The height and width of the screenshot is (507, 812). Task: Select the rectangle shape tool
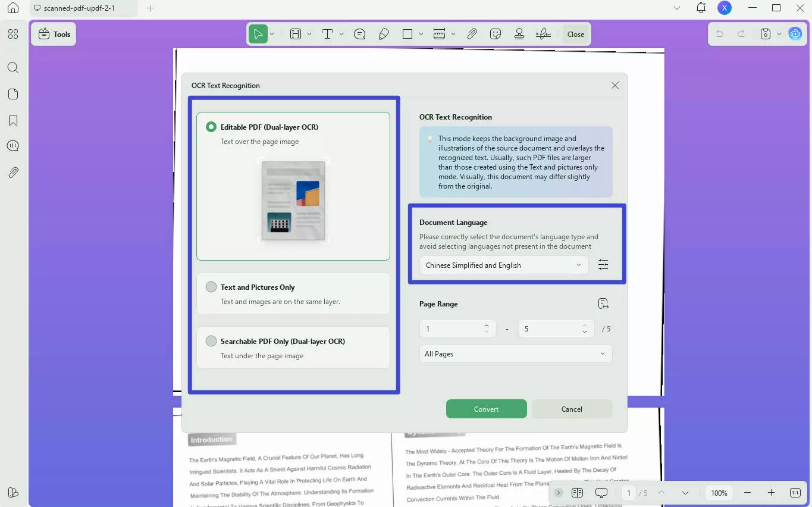pos(408,34)
